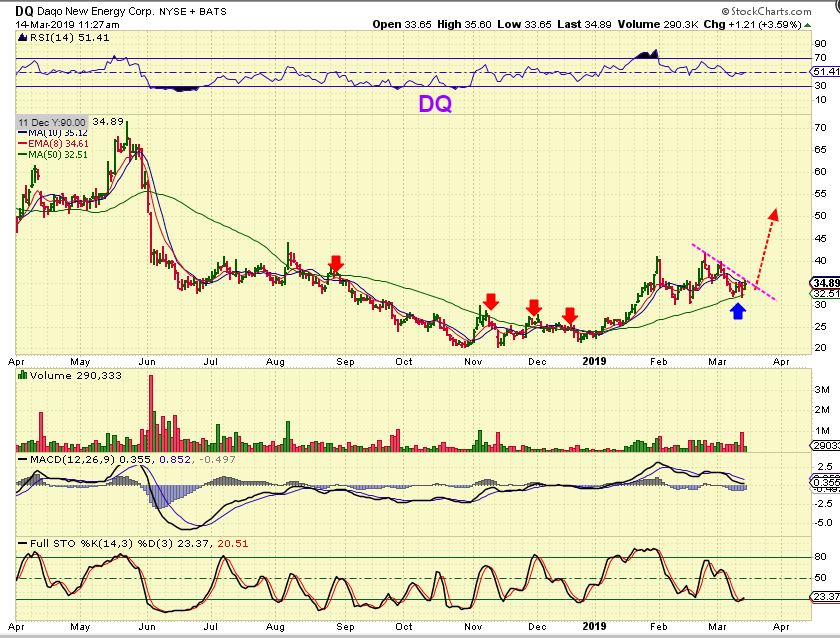840x638 pixels.
Task: Click the 'Daqo New Energy Corp.' company name
Action: (x=96, y=11)
